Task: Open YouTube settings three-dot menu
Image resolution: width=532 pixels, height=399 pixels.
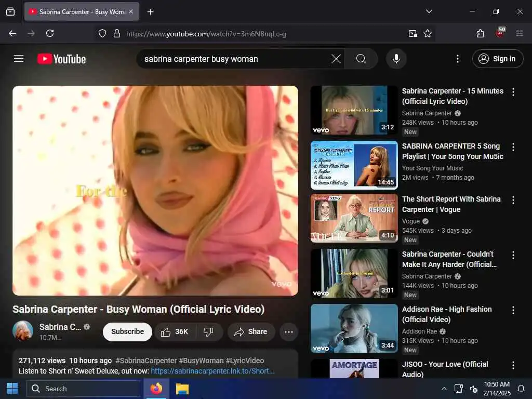Action: pos(458,59)
